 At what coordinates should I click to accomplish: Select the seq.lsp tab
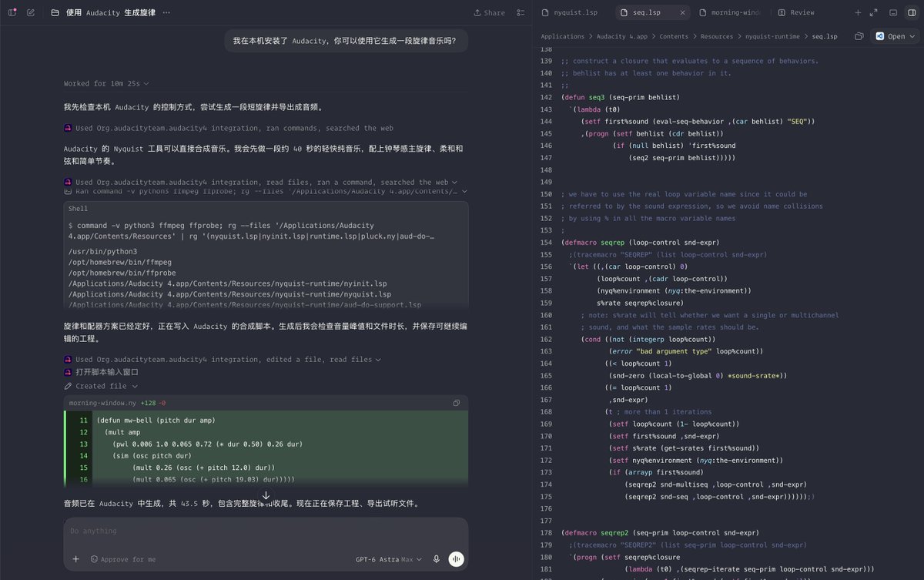pyautogui.click(x=645, y=12)
